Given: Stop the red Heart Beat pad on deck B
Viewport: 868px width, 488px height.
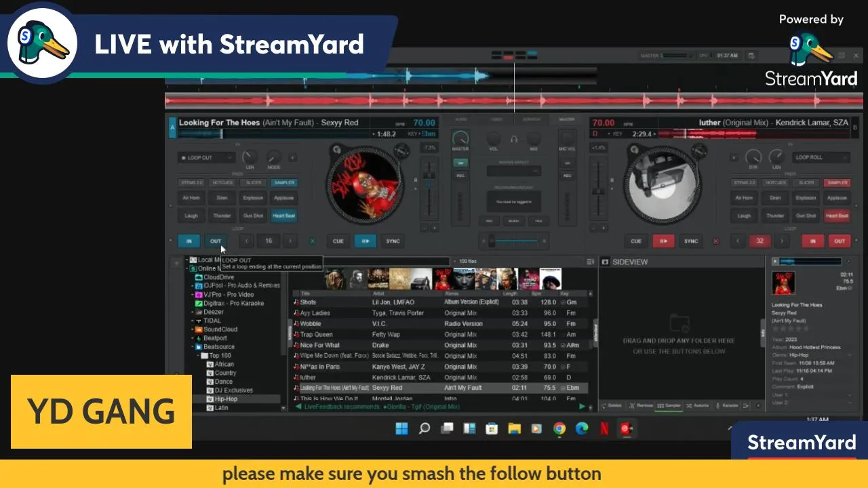Looking at the screenshot, I should coord(837,216).
